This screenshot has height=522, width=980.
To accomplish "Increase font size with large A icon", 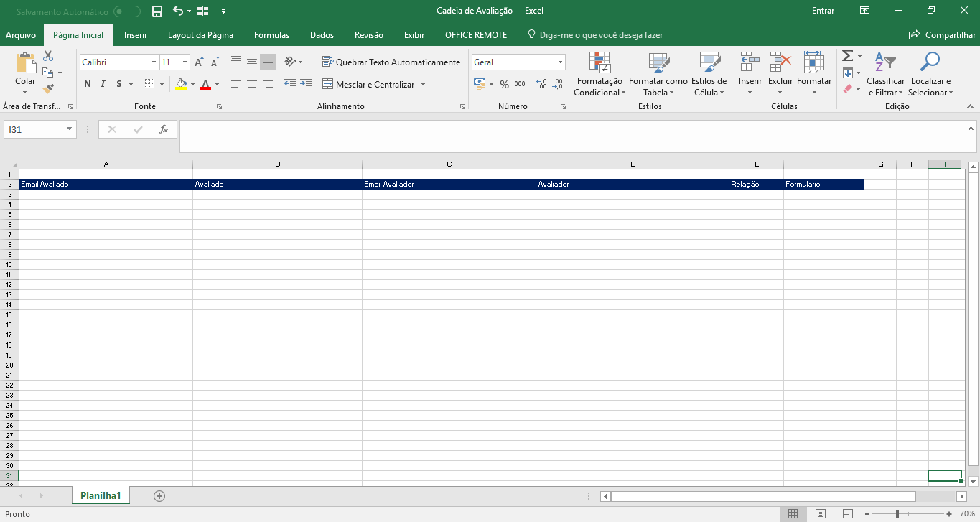I will [x=200, y=62].
